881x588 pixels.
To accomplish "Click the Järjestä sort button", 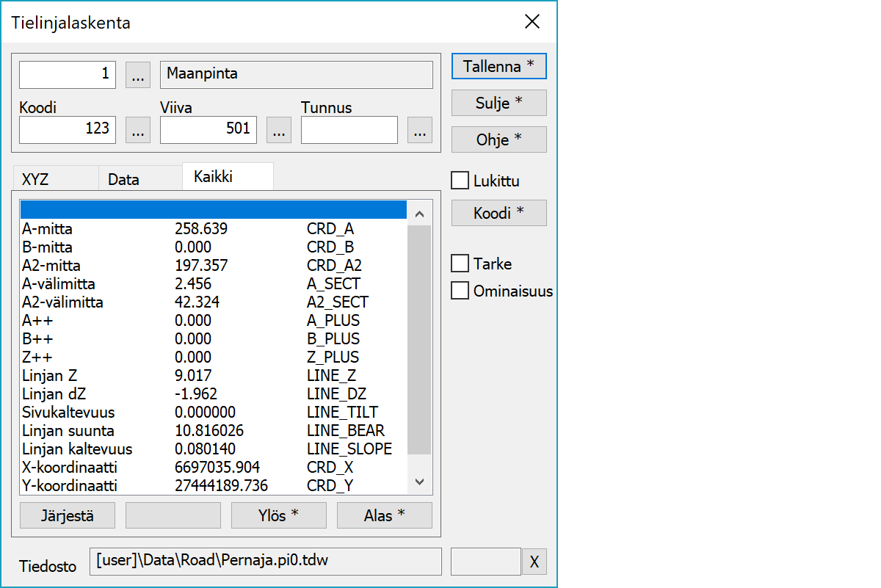I will pos(68,515).
